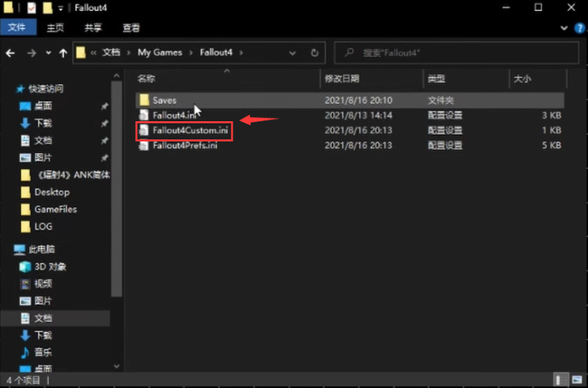The width and height of the screenshot is (588, 388).
Task: Switch to the 查看 ribbon tab
Action: point(131,27)
